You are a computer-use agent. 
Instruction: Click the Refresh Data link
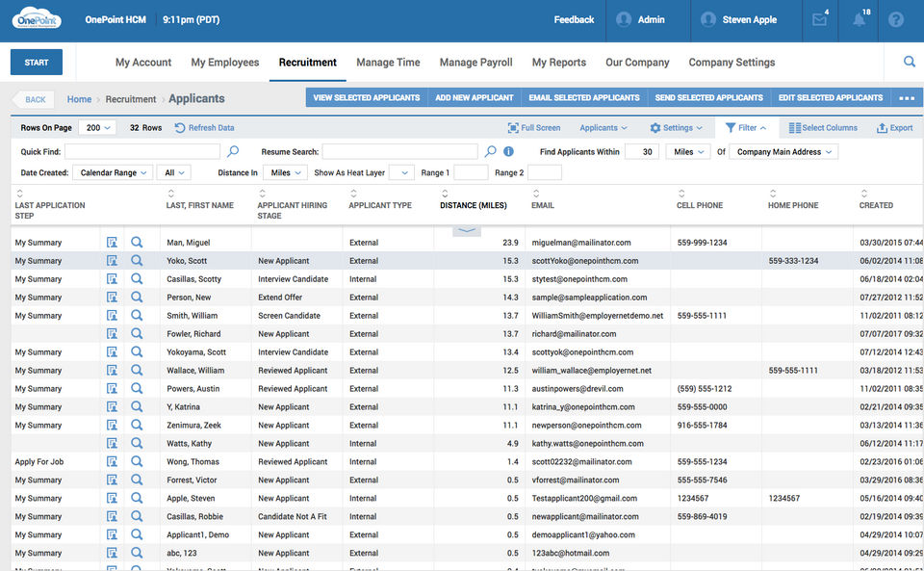tap(205, 128)
